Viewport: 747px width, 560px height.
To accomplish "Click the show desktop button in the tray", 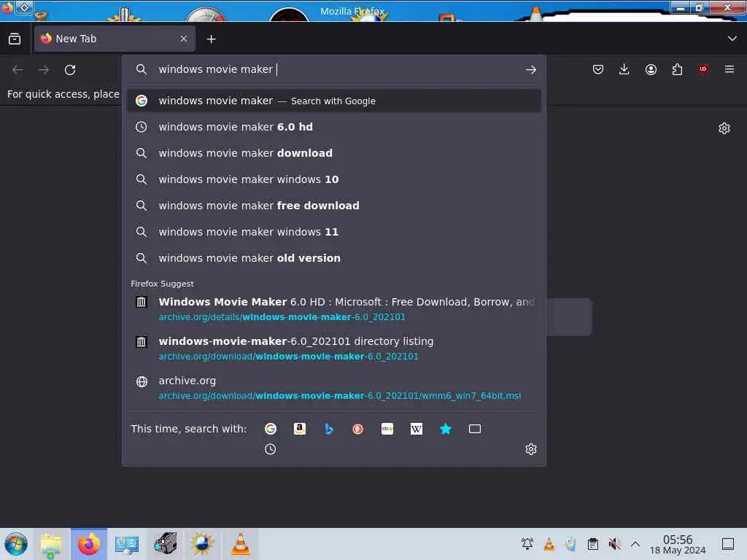I will pyautogui.click(x=728, y=544).
